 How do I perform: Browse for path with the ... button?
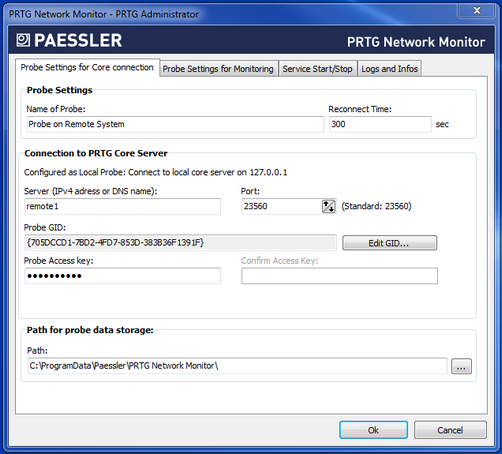(461, 366)
